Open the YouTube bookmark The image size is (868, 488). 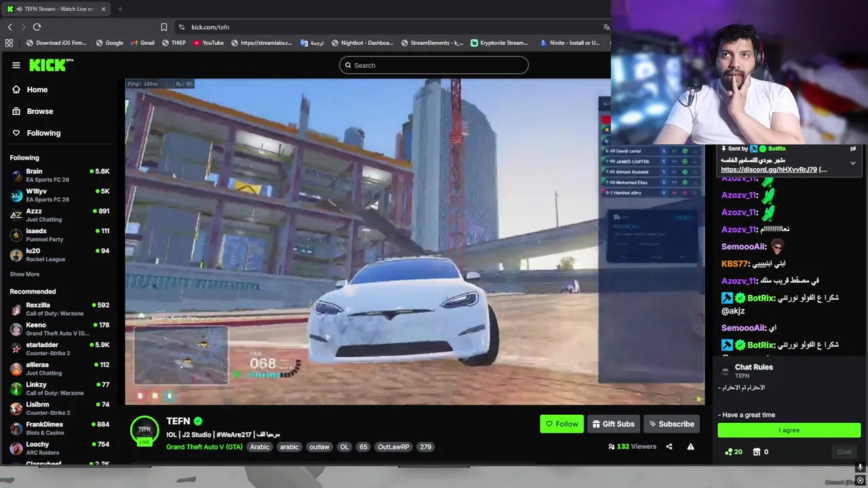pos(208,43)
